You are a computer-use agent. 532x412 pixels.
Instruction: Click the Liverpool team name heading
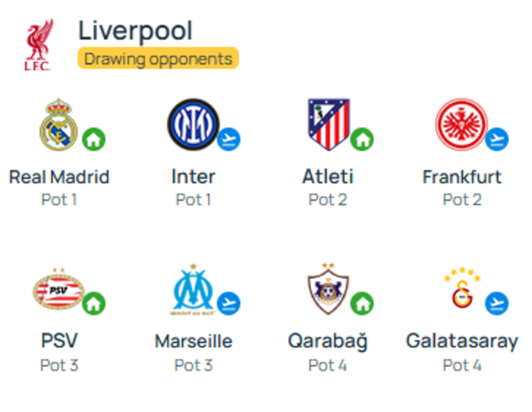click(x=135, y=31)
